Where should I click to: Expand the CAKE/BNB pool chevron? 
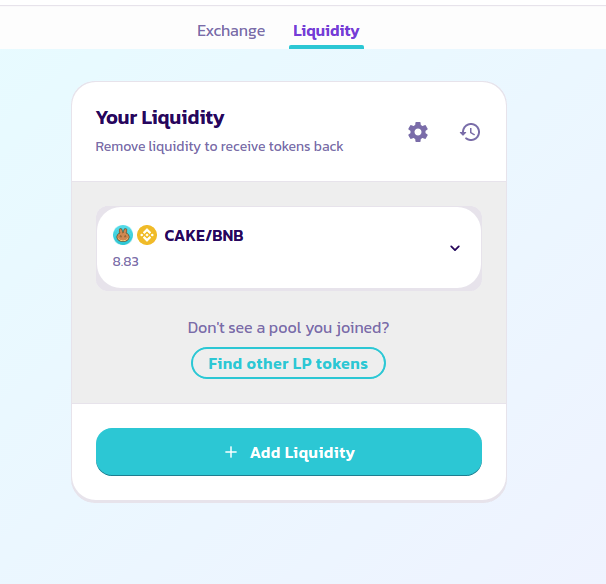(x=455, y=248)
